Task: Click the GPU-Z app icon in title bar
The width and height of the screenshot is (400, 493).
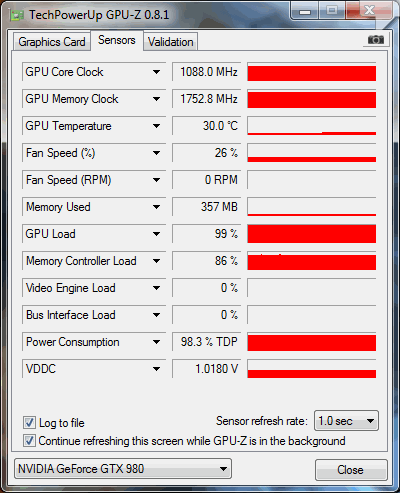Action: (x=16, y=15)
